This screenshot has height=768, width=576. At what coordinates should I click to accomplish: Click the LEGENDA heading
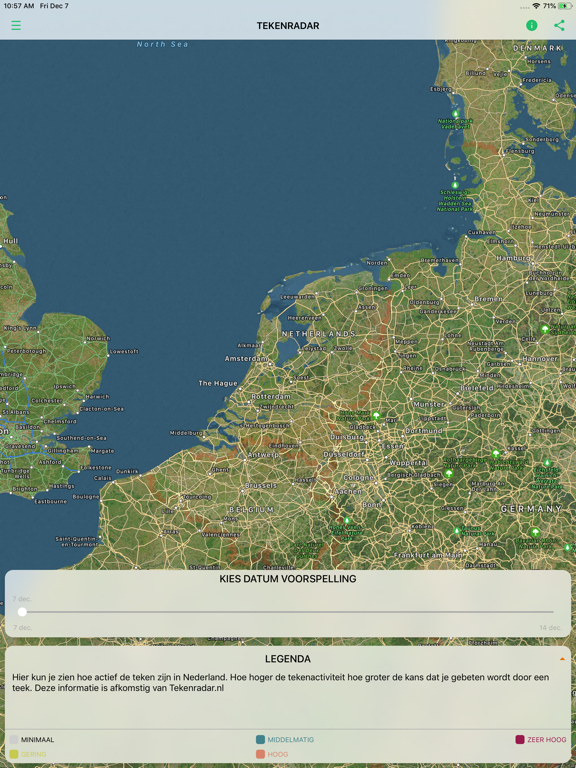point(288,659)
